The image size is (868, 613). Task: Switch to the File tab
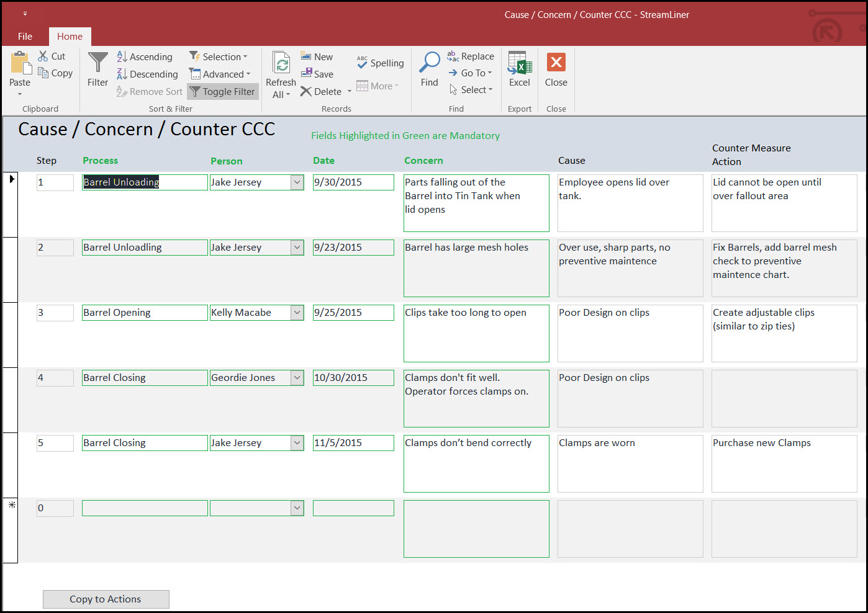point(25,36)
